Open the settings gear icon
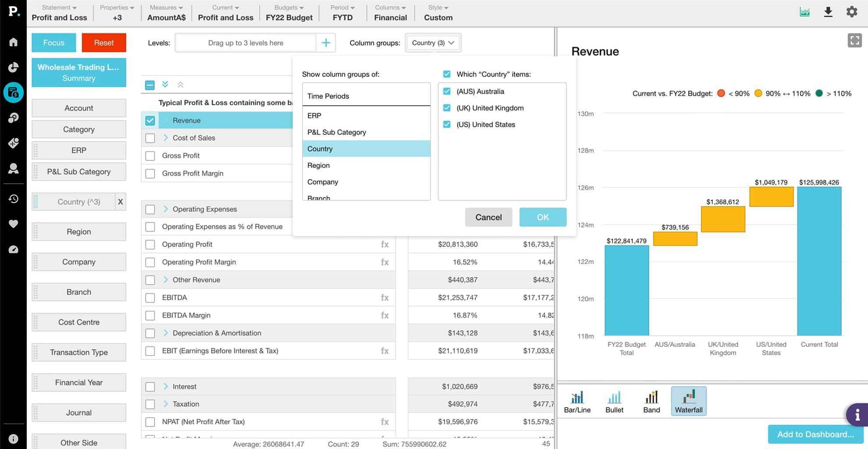This screenshot has height=449, width=868. (851, 12)
